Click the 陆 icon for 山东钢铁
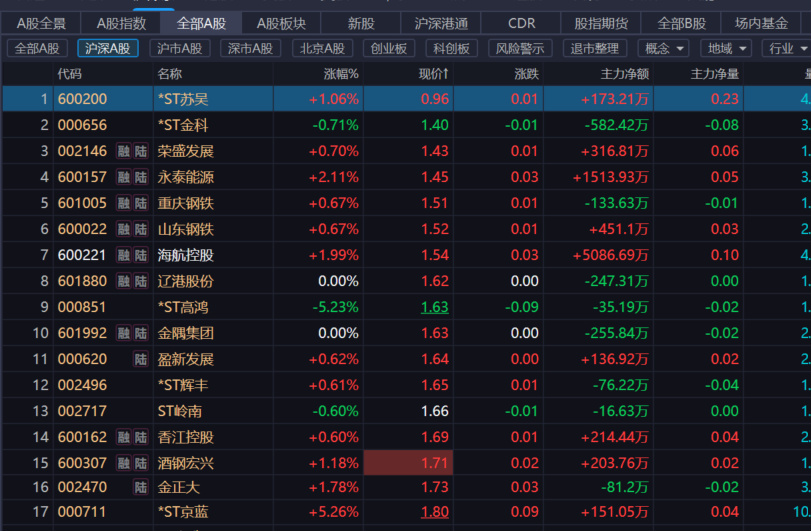 [x=141, y=229]
